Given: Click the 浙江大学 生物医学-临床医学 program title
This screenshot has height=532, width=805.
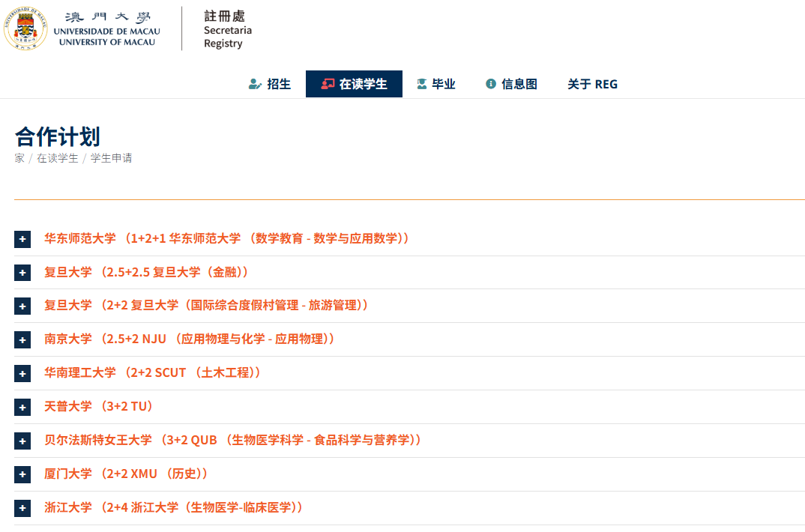Looking at the screenshot, I should click(x=174, y=507).
